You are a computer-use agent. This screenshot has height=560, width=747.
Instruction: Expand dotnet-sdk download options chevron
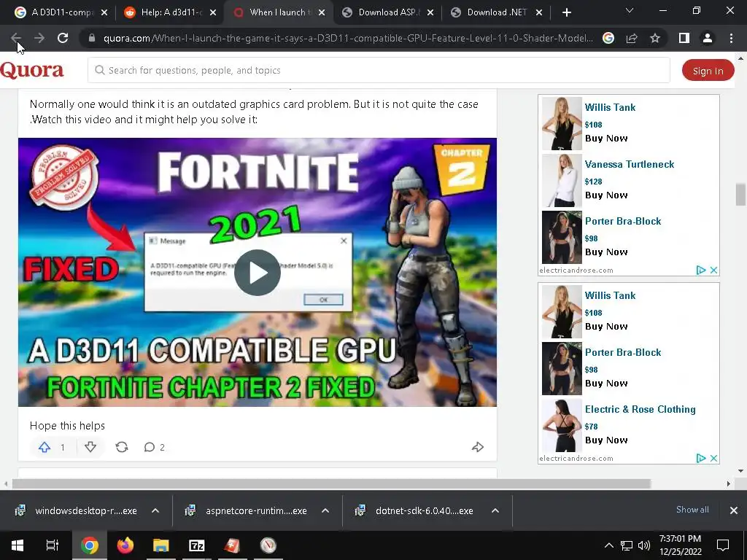point(495,511)
